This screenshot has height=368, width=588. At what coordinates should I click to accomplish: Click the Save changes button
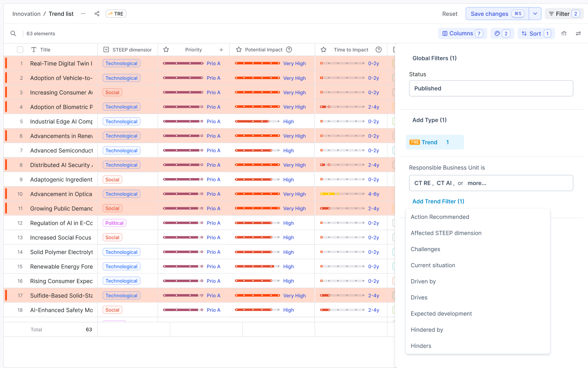497,14
